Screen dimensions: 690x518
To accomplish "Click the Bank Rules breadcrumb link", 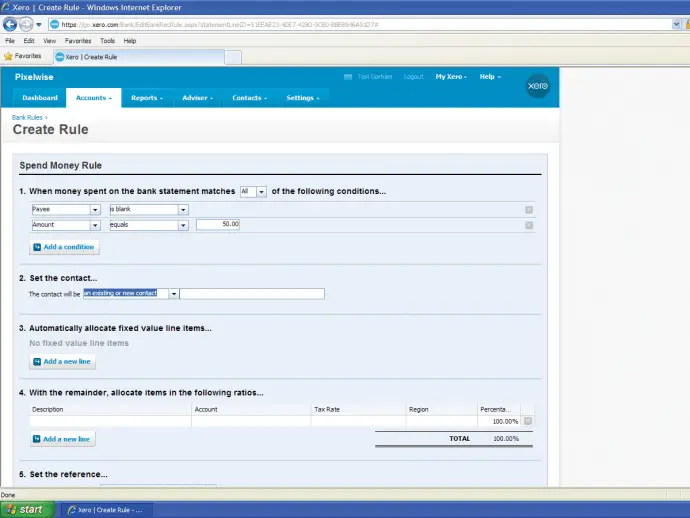I will (x=27, y=118).
